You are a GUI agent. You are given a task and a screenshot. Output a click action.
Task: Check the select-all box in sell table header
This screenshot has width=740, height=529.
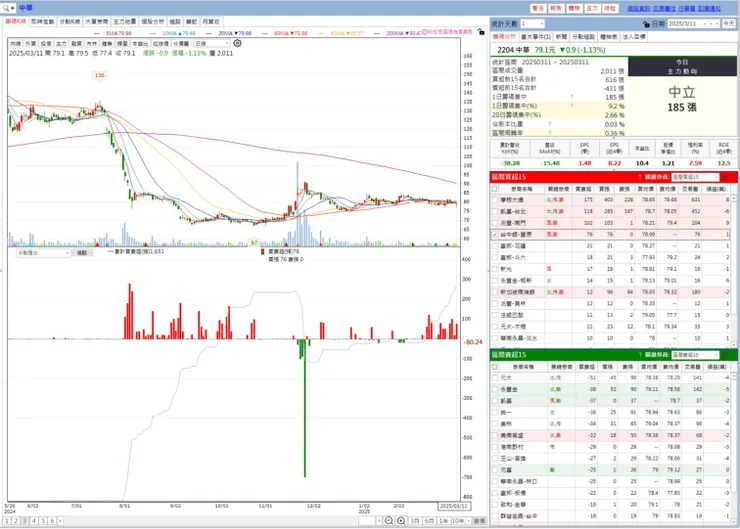point(495,367)
